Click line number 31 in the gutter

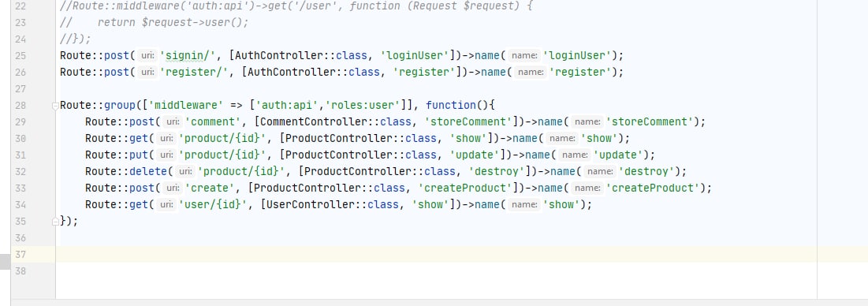(20, 155)
